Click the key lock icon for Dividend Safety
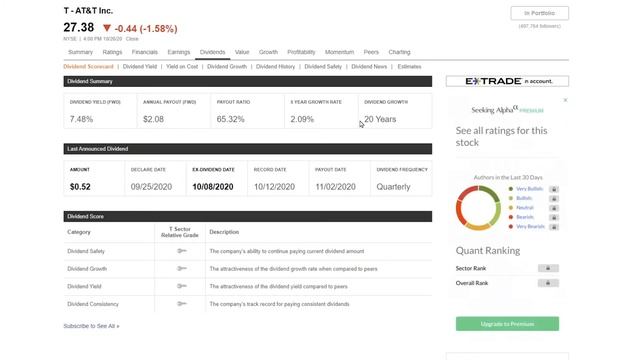The height and width of the screenshot is (360, 640). coord(182,251)
